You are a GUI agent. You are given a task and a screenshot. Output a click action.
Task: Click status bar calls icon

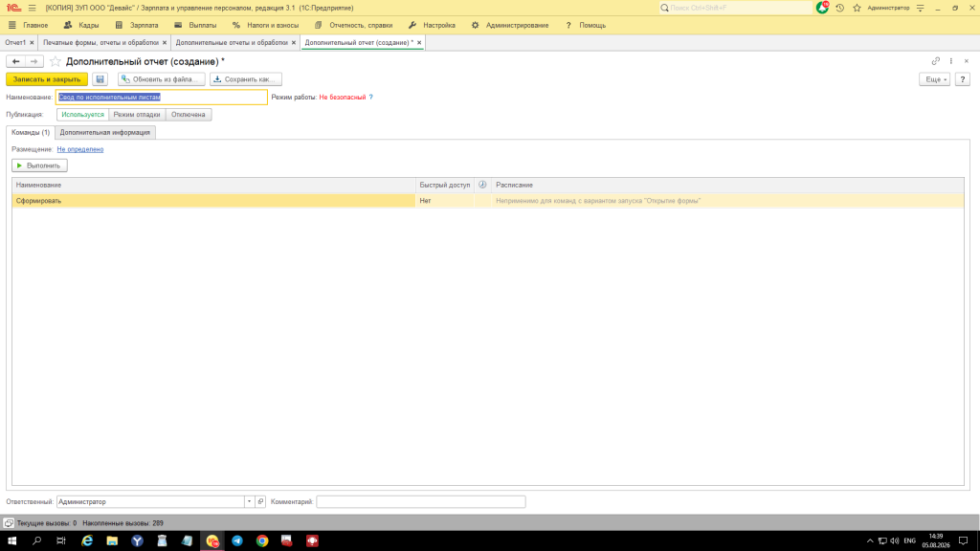point(9,523)
